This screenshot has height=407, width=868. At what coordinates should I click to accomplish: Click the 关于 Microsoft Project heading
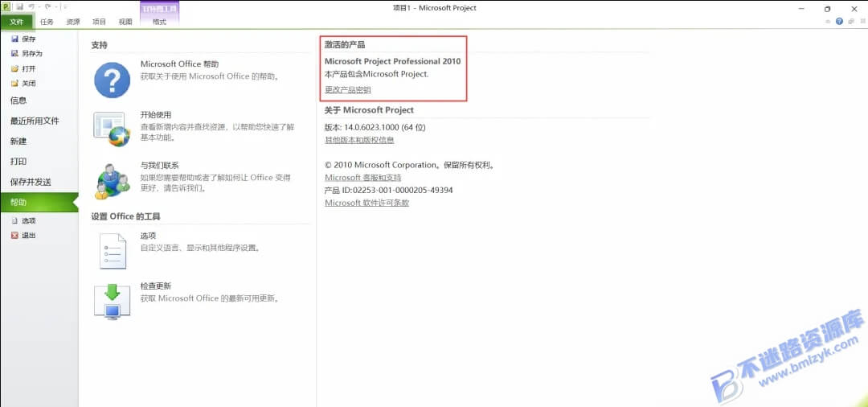369,109
